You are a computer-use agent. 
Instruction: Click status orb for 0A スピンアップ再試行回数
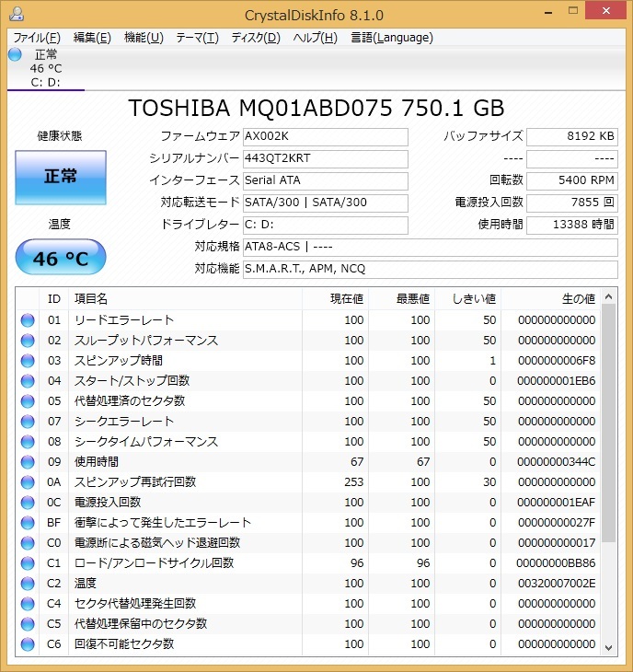click(x=28, y=482)
